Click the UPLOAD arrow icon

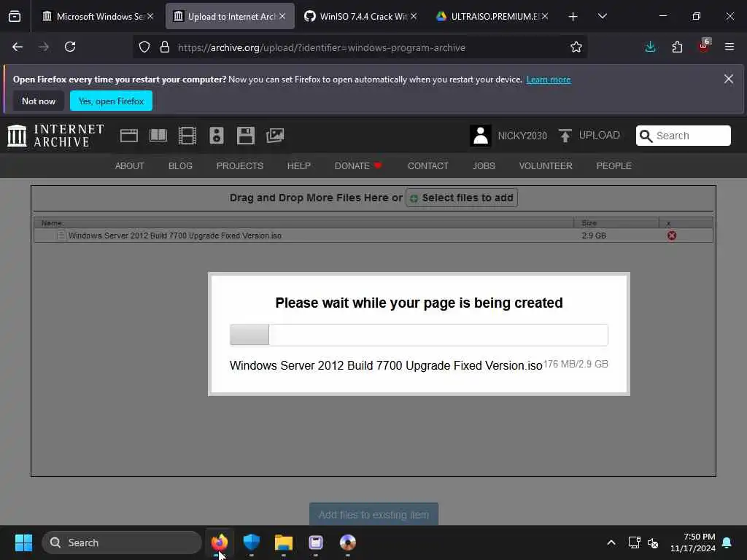click(x=565, y=136)
